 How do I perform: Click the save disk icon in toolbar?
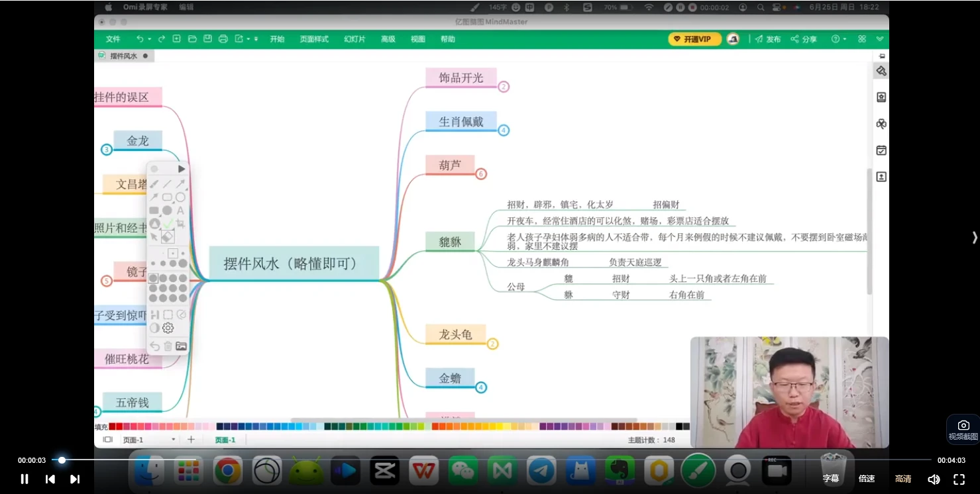[x=207, y=39]
